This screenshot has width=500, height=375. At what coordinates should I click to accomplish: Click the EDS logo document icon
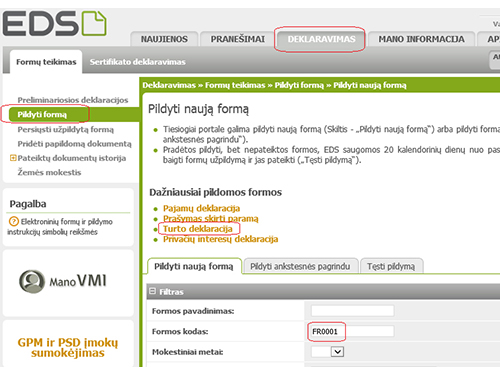click(94, 23)
